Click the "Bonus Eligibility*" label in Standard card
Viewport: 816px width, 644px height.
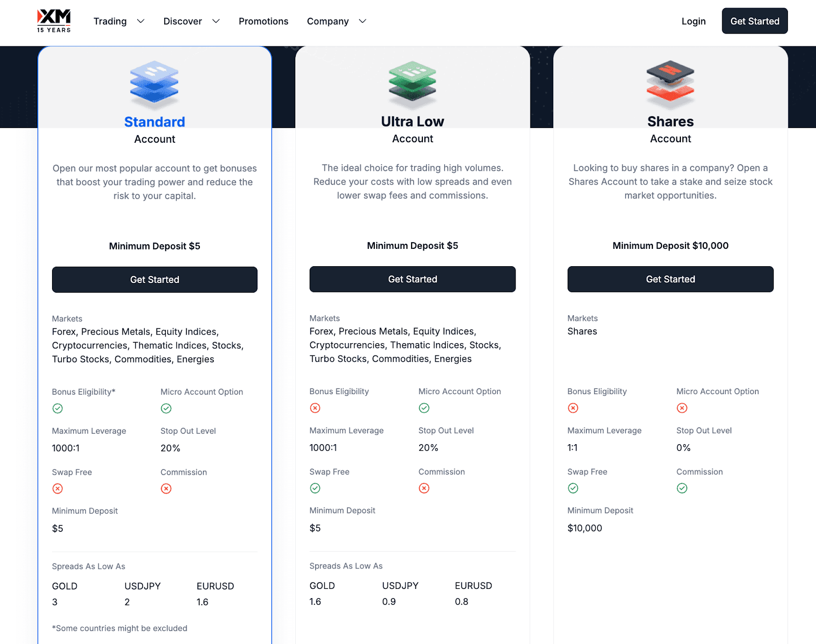click(x=84, y=392)
